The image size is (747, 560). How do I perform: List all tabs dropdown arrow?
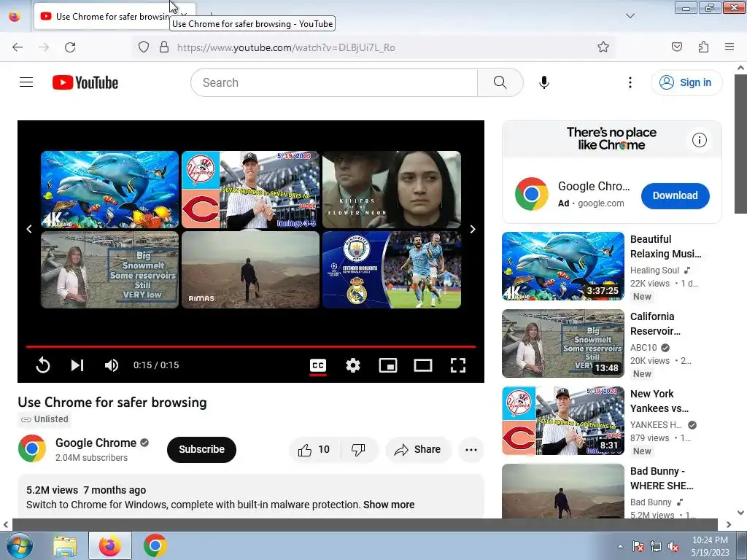point(630,16)
